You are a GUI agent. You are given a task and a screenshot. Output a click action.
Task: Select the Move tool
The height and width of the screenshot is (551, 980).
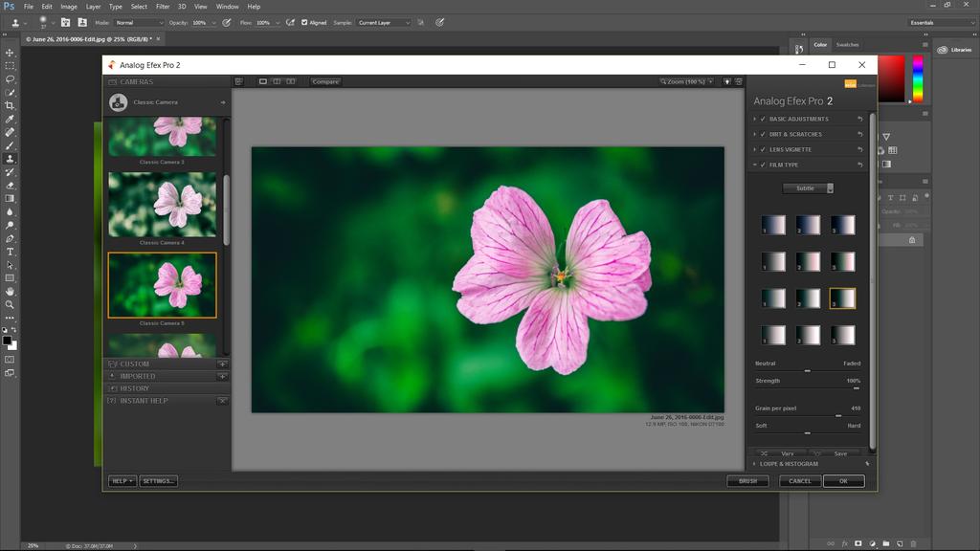(x=10, y=53)
